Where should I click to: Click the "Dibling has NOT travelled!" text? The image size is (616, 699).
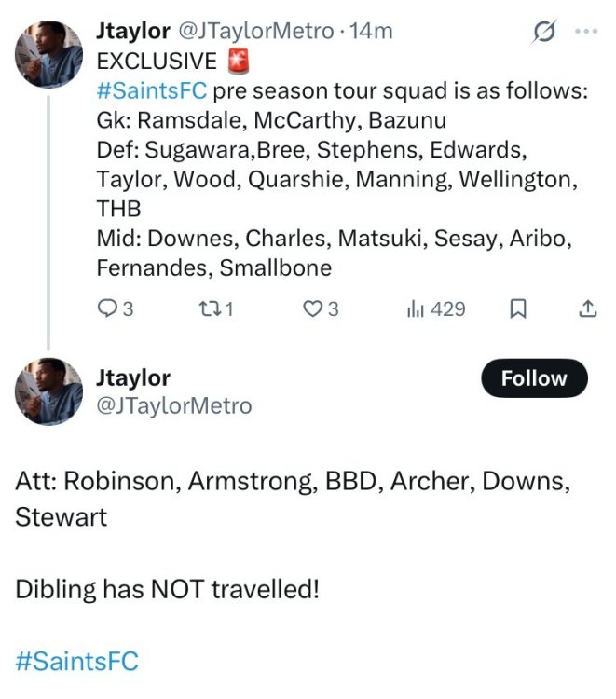pyautogui.click(x=167, y=589)
